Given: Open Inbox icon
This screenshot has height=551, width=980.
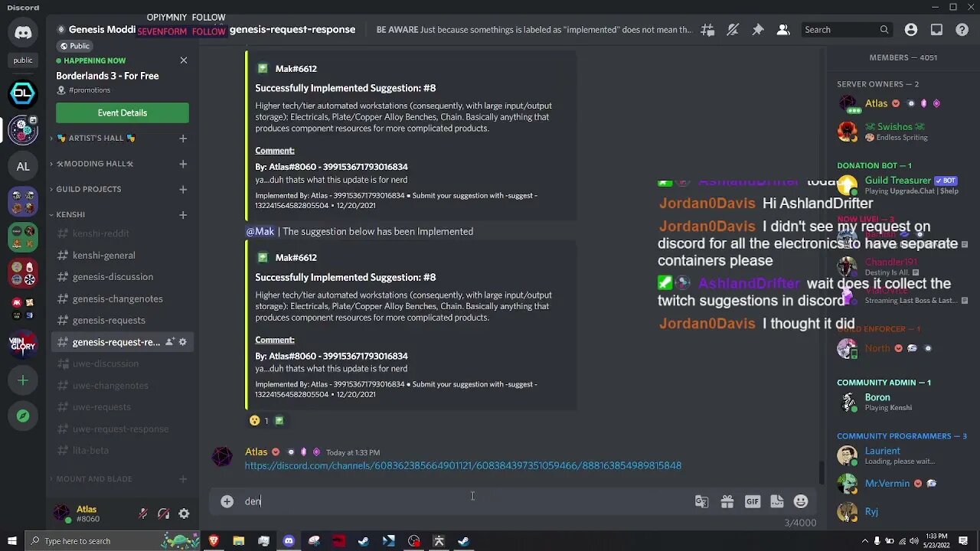Looking at the screenshot, I should click(936, 30).
